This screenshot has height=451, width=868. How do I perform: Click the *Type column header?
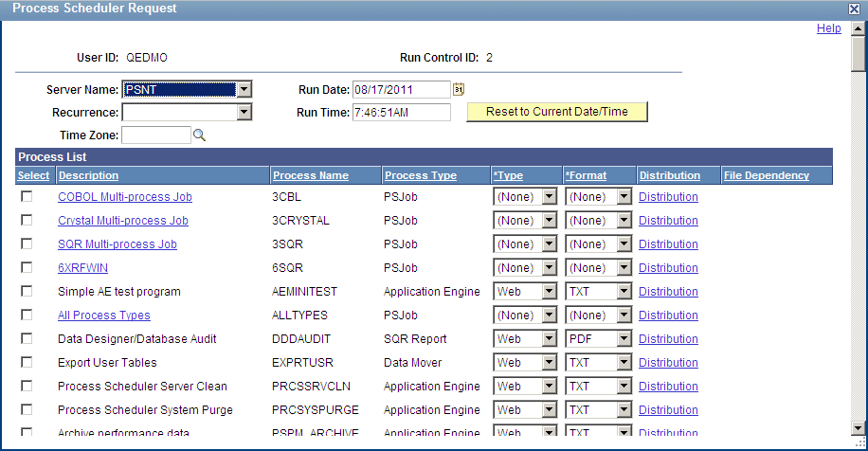(508, 175)
